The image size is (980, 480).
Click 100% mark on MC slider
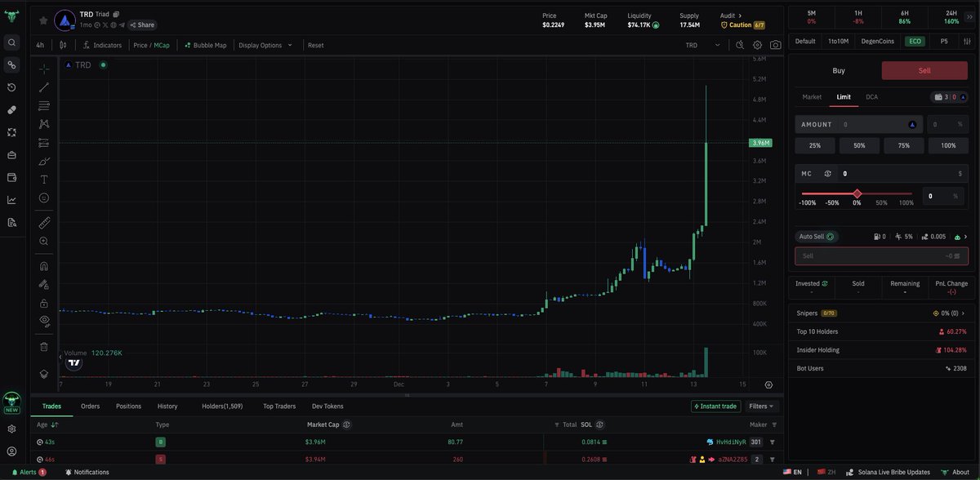906,202
